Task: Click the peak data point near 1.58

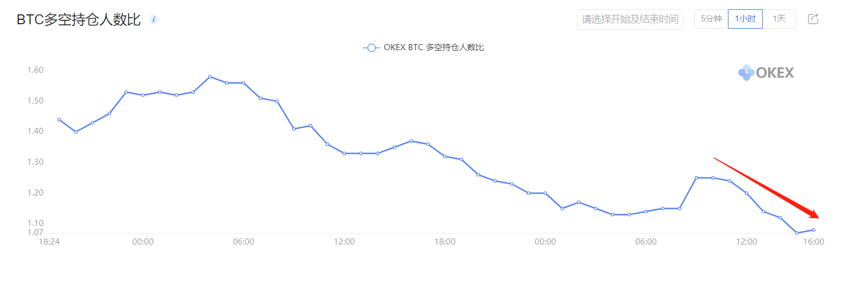Action: 210,77
